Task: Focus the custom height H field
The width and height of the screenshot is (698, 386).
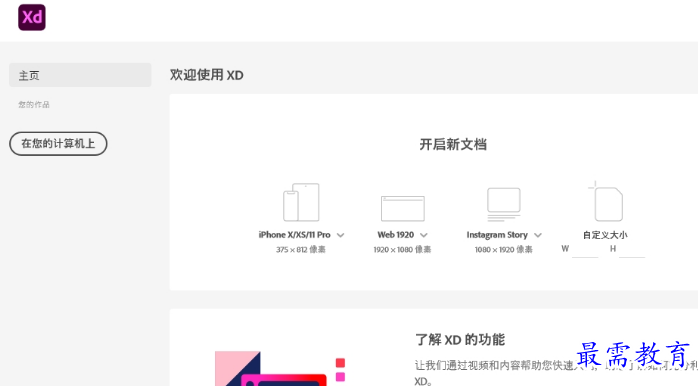Action: 632,250
